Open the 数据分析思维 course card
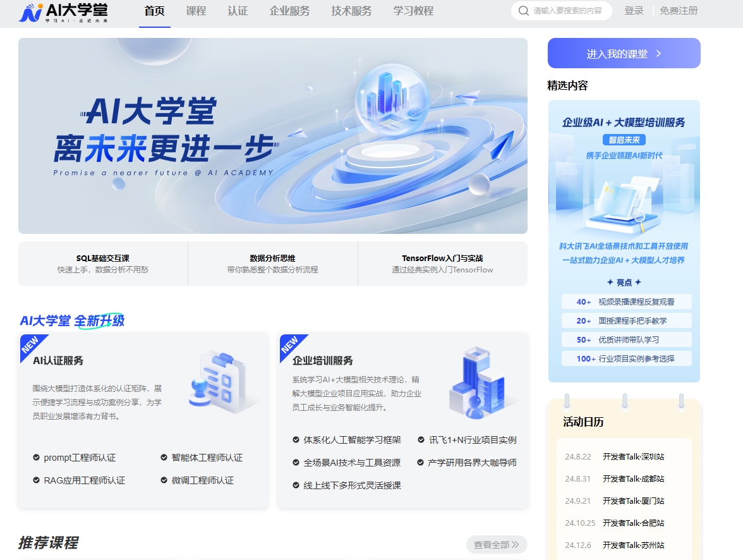 pyautogui.click(x=272, y=264)
